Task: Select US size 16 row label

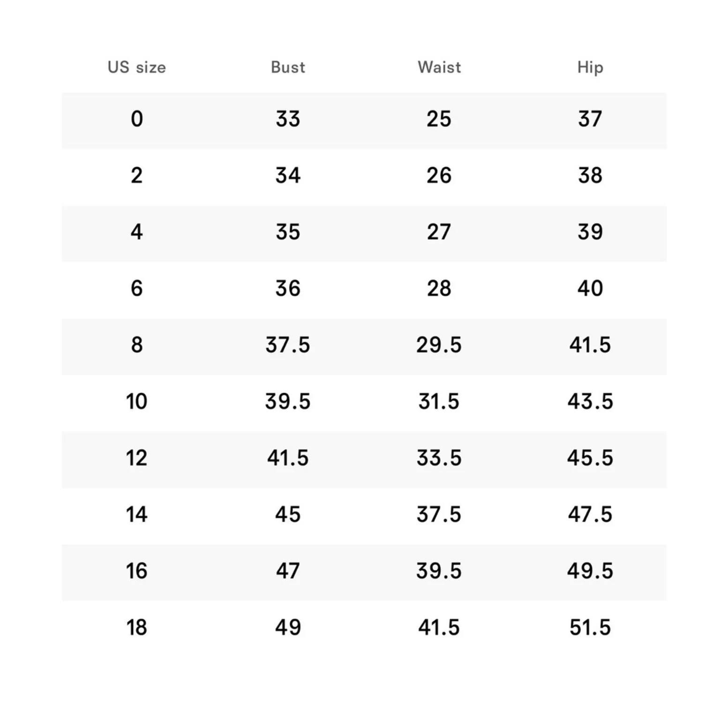Action: pyautogui.click(x=136, y=571)
